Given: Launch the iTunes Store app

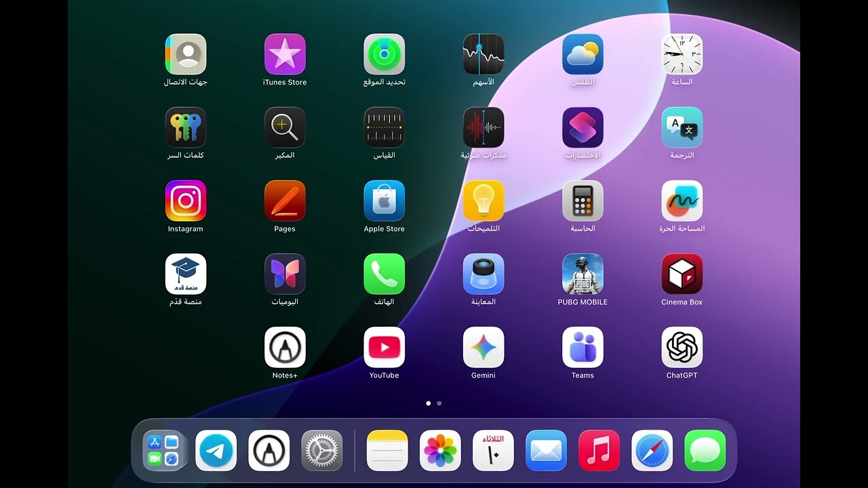Looking at the screenshot, I should pyautogui.click(x=285, y=54).
